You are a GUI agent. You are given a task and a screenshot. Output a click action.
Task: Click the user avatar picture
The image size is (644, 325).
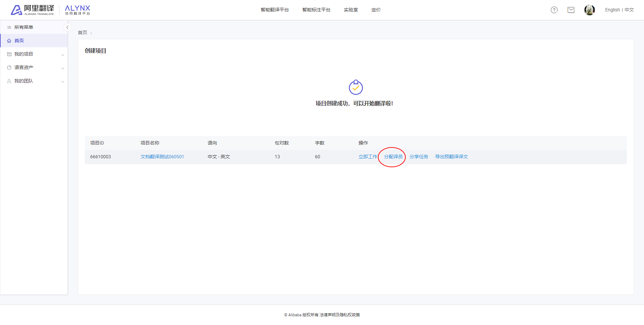pyautogui.click(x=589, y=10)
